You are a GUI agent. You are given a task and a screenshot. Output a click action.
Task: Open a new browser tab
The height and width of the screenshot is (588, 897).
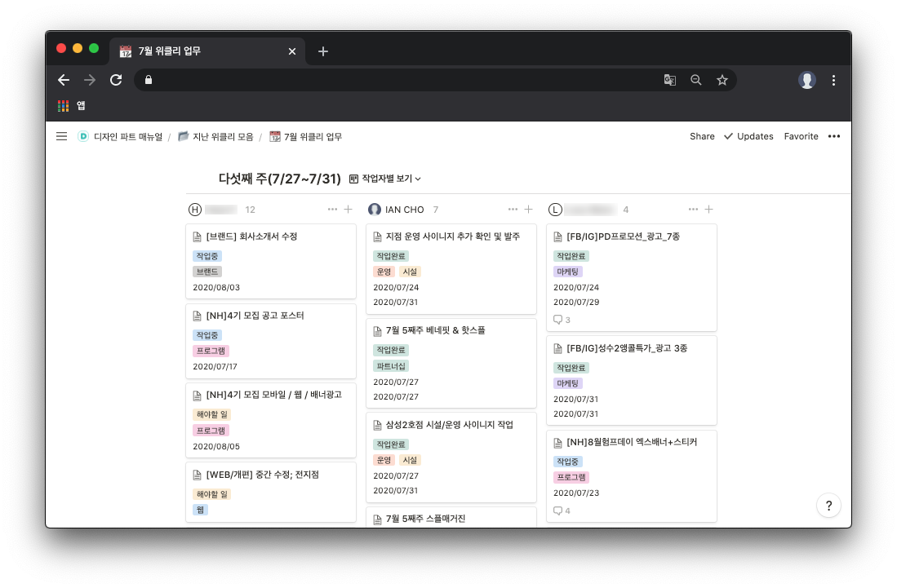[322, 51]
